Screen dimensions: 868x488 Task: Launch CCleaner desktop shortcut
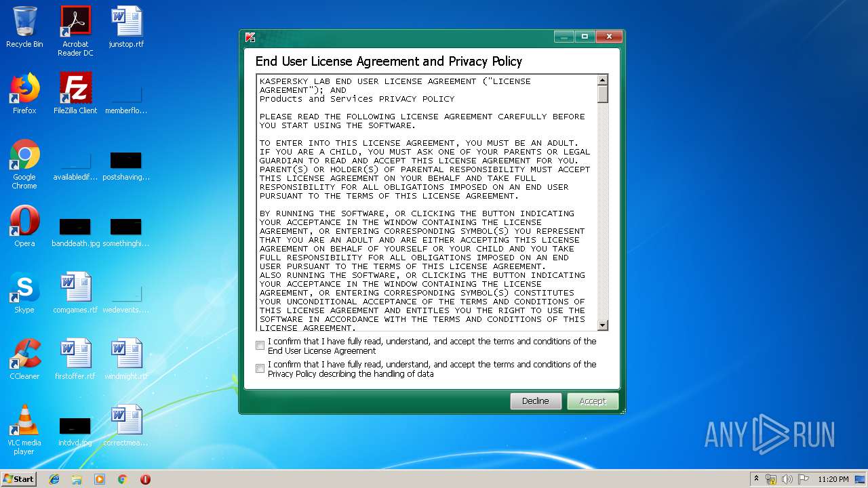click(x=24, y=359)
